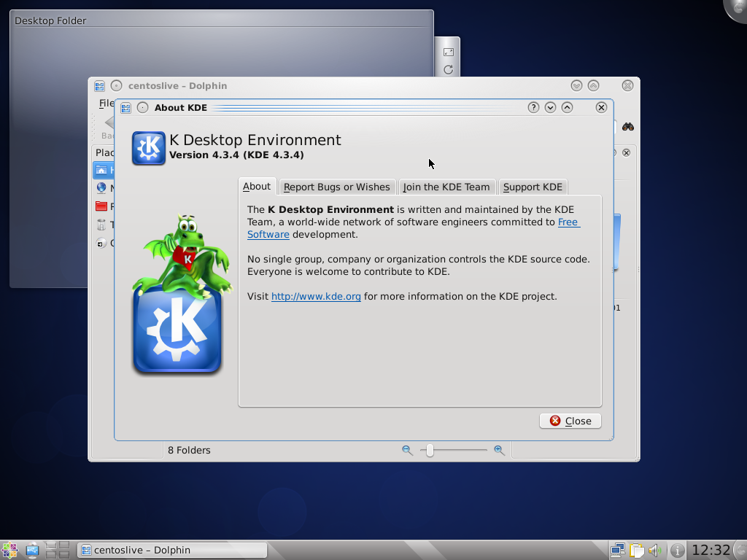Screen dimensions: 747x560
Task: Click the '8 Folders' status bar text
Action: [189, 450]
